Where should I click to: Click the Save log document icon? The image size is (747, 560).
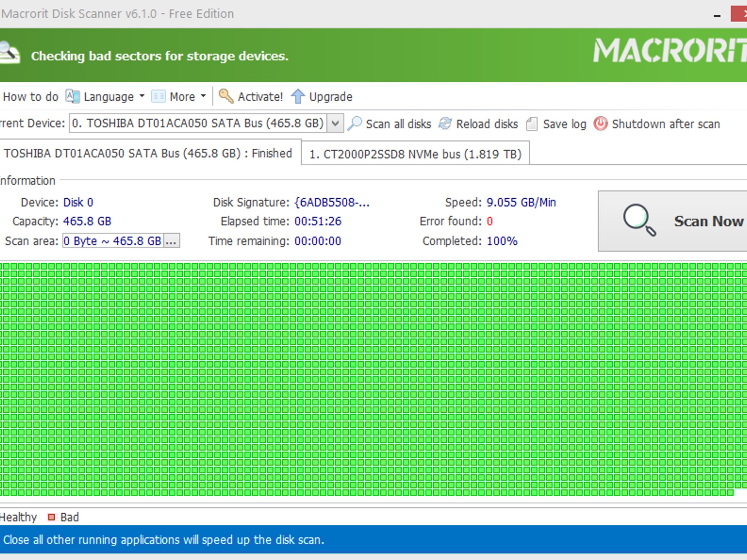[x=532, y=124]
